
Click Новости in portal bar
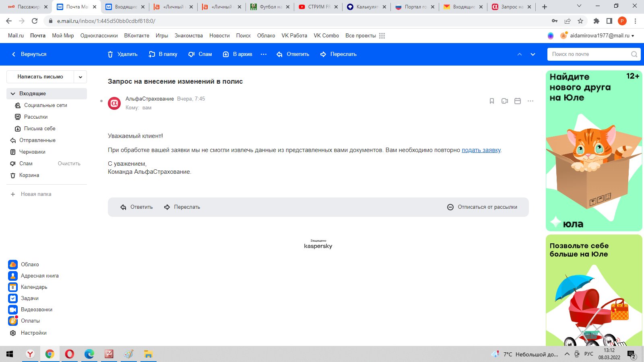[219, 36]
